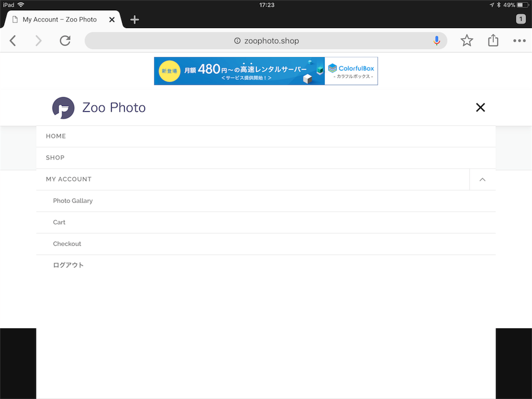This screenshot has width=532, height=399.
Task: Open the share sheet icon
Action: pos(493,40)
